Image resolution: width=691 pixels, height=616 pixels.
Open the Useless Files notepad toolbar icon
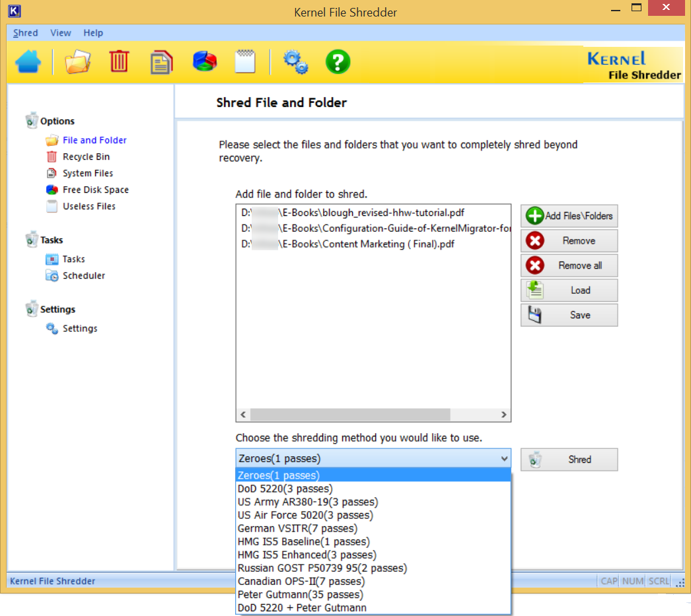[x=246, y=61]
